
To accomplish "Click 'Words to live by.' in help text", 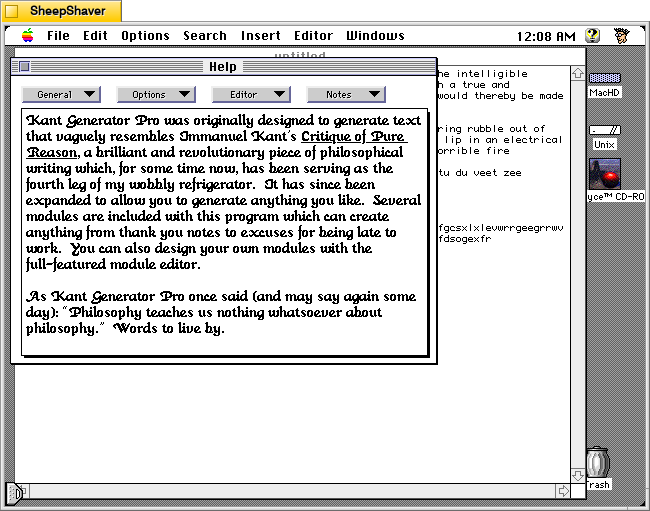I will [169, 329].
